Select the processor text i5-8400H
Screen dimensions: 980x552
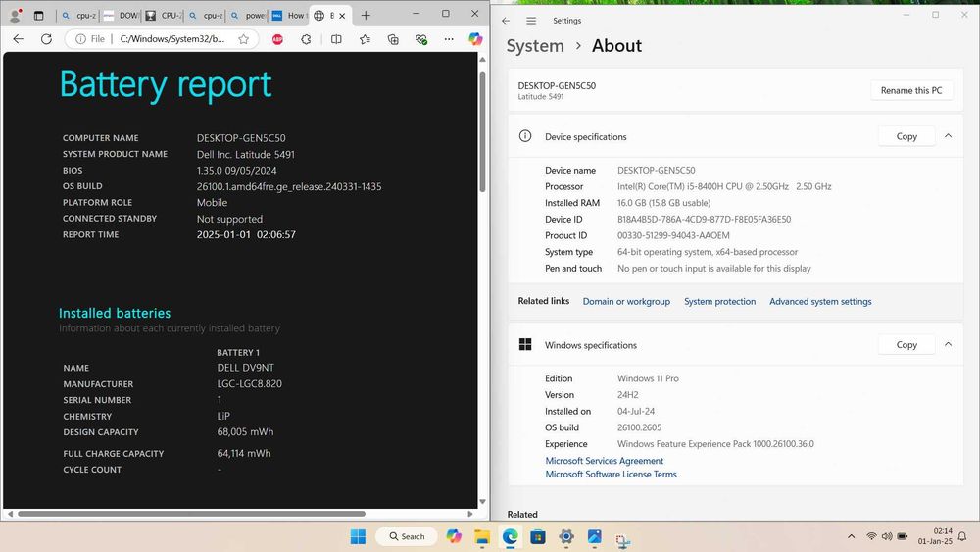tap(703, 186)
